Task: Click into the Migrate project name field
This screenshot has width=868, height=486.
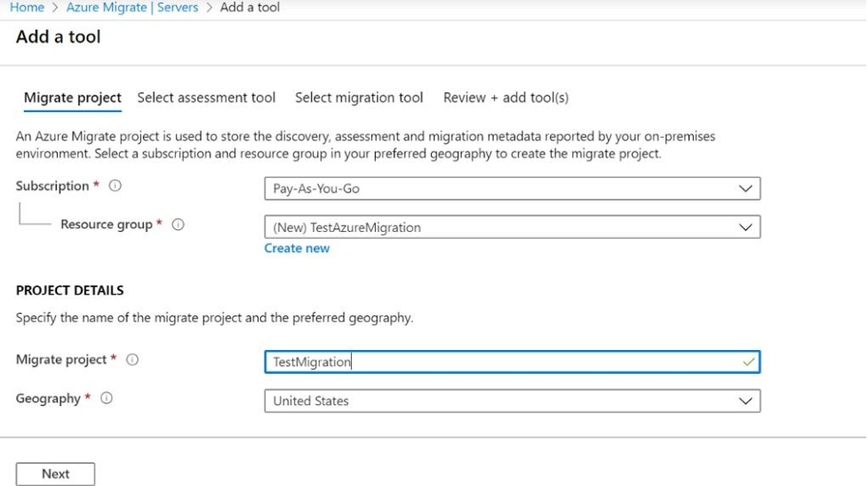Action: (x=512, y=362)
